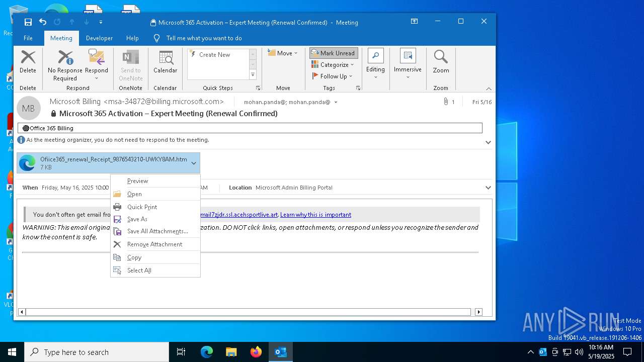Open the Immersive group button
The width and height of the screenshot is (644, 362).
pos(408,64)
